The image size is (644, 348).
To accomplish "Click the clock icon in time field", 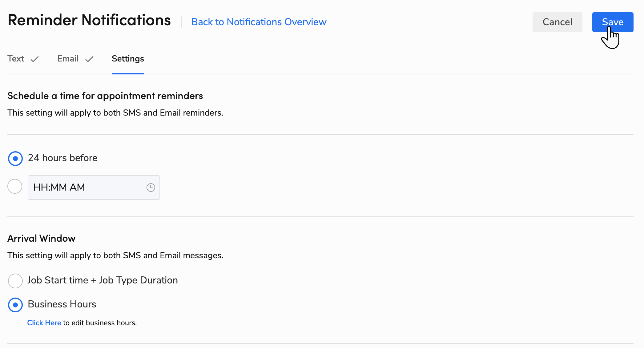I will click(x=151, y=188).
